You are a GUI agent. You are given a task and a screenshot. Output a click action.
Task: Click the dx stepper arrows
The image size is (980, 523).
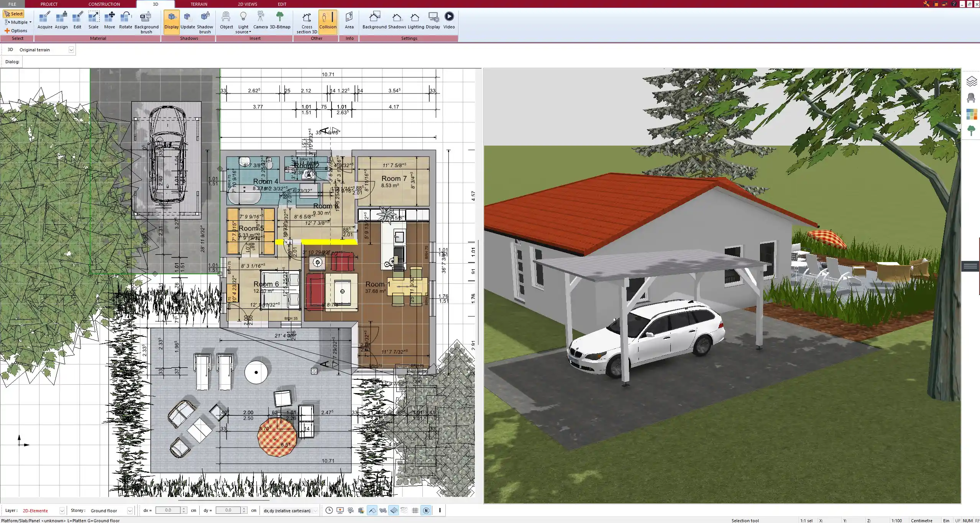point(184,510)
